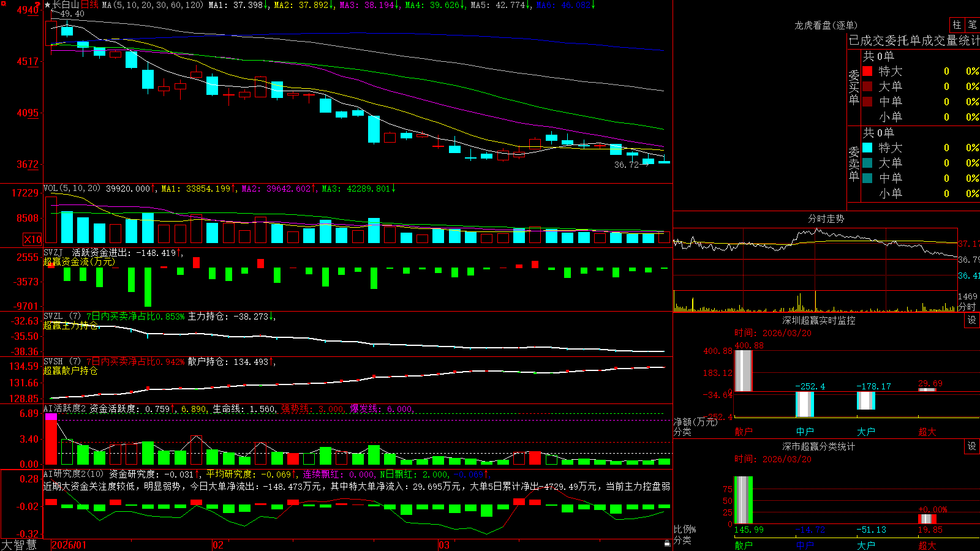This screenshot has width=980, height=551.
Task: Click the star icon before 长白山
Action: point(48,5)
